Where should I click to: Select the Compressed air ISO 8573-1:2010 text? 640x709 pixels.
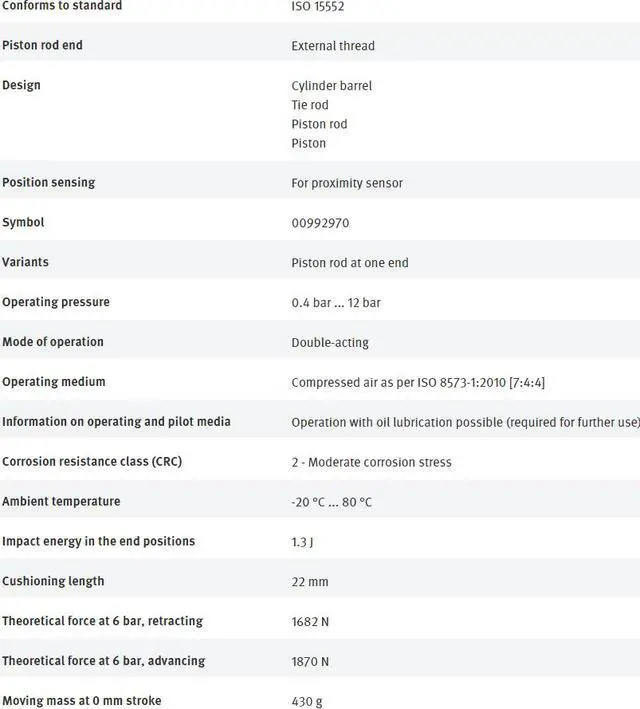point(418,383)
